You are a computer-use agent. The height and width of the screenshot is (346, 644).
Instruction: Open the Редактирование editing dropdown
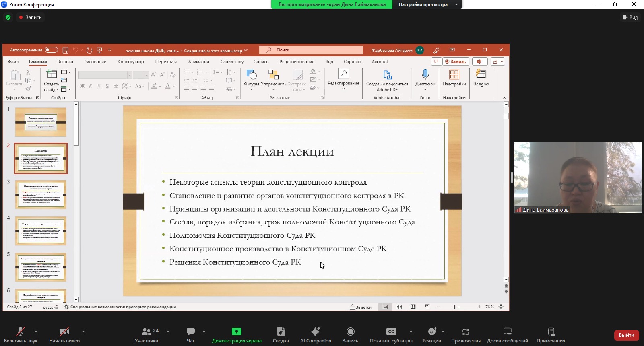pos(343,79)
